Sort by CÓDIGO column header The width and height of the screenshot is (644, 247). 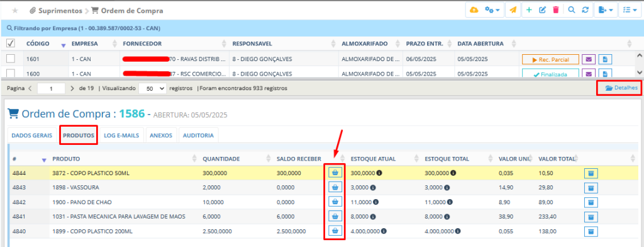pos(38,43)
